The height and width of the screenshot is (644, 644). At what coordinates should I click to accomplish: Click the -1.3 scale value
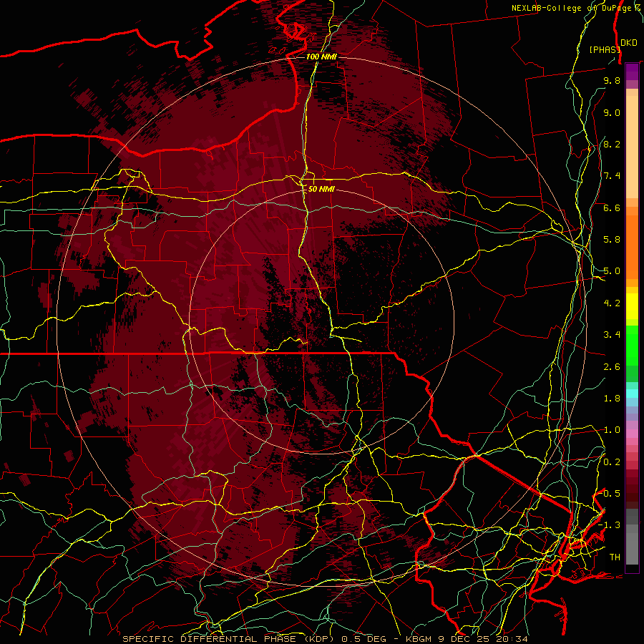pos(610,525)
